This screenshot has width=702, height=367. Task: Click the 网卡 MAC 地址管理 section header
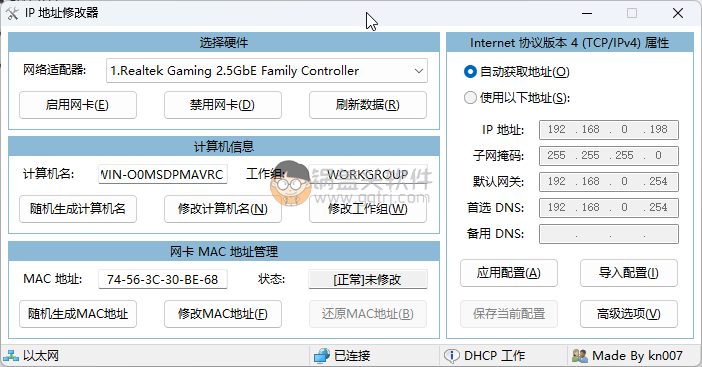[224, 252]
